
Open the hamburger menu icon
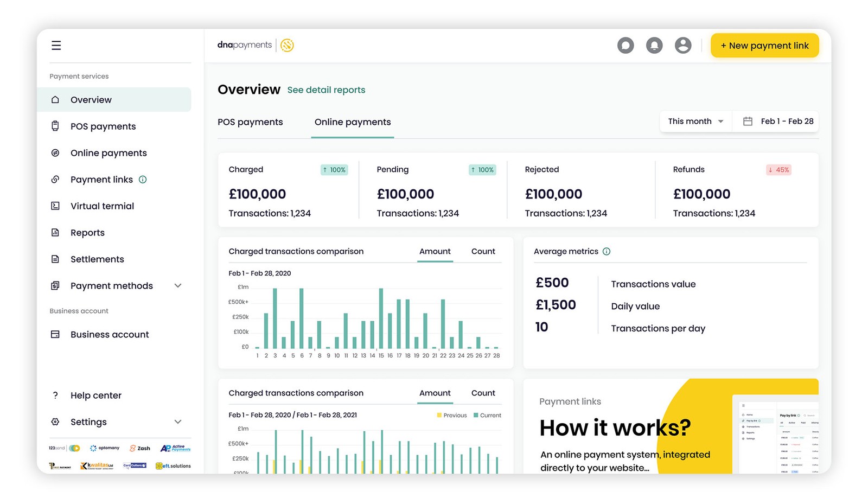coord(56,46)
